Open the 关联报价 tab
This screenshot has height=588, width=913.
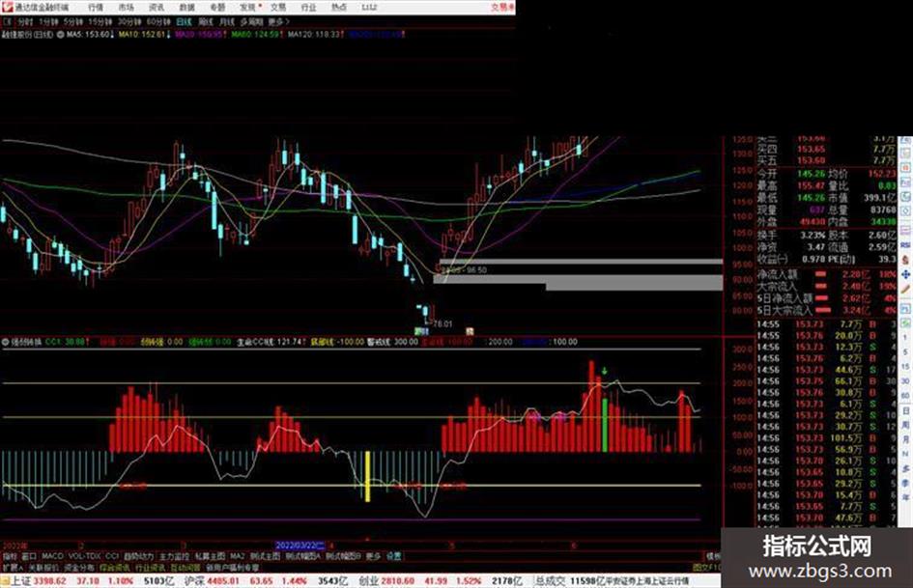43,567
